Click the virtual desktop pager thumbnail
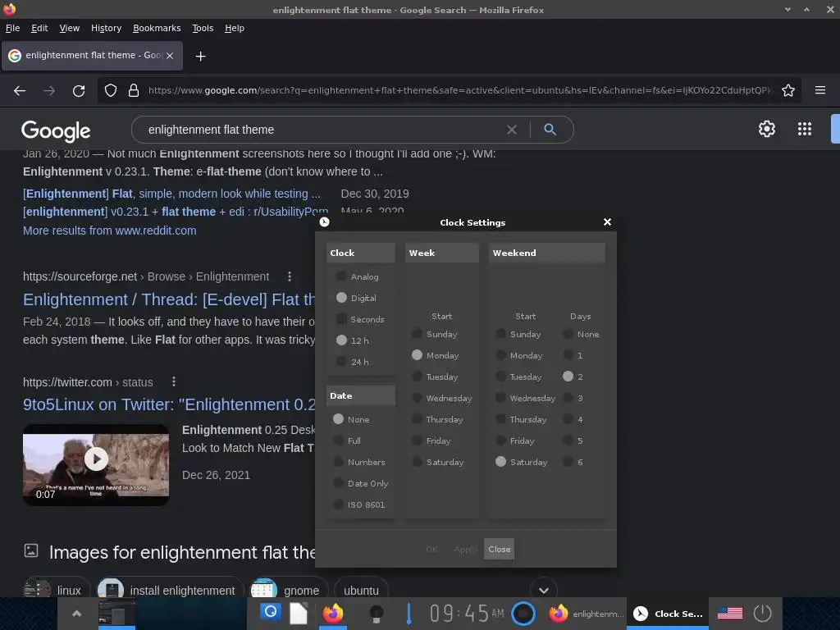Image resolution: width=840 pixels, height=630 pixels. (116, 612)
